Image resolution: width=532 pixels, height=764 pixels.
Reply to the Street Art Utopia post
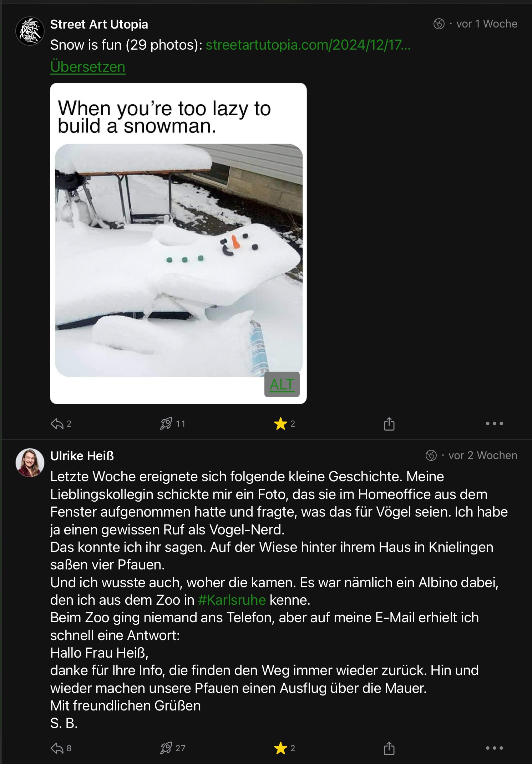tap(57, 424)
